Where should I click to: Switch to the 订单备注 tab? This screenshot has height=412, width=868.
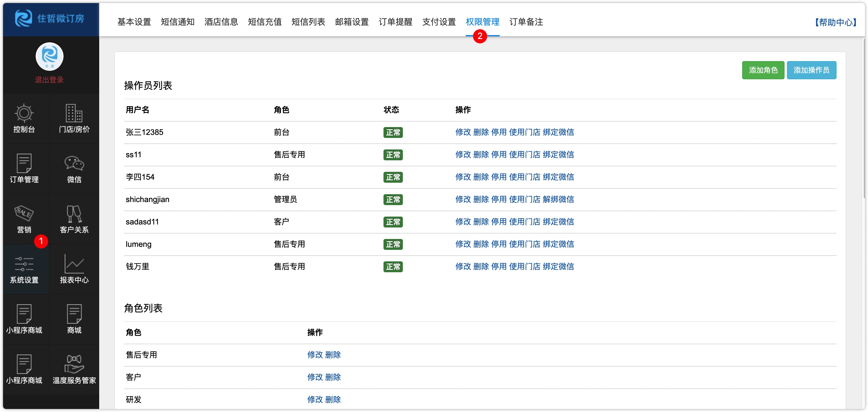526,22
